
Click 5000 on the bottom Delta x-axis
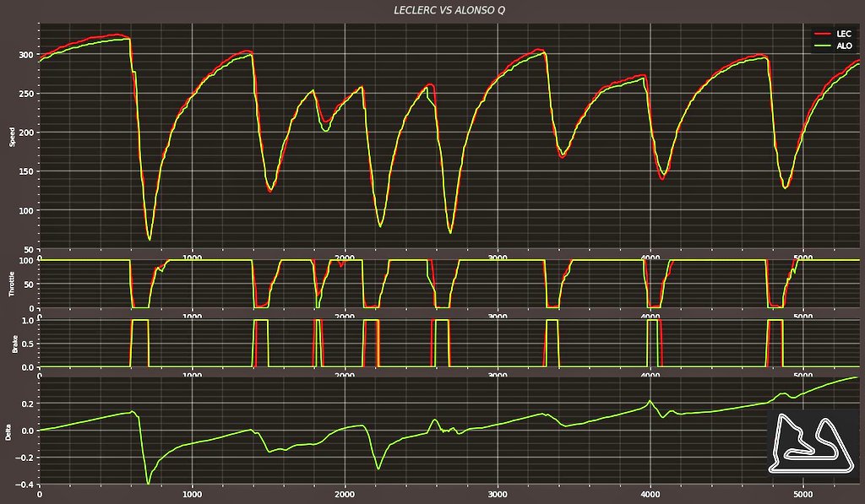click(803, 495)
